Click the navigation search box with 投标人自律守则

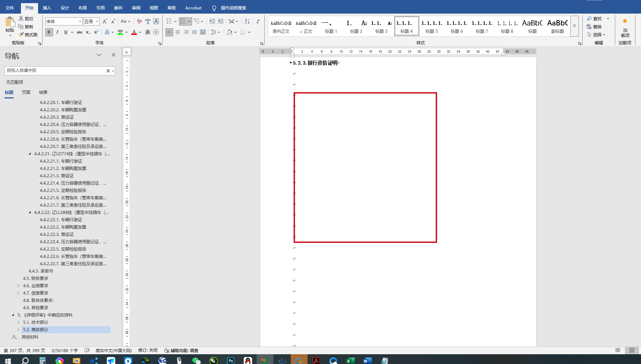56,70
